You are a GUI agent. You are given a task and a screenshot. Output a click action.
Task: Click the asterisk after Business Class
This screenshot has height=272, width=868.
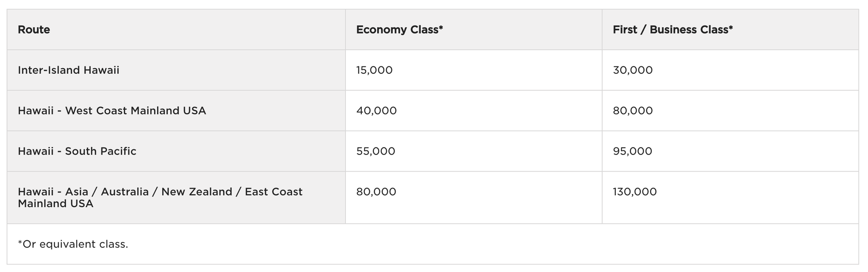click(731, 28)
